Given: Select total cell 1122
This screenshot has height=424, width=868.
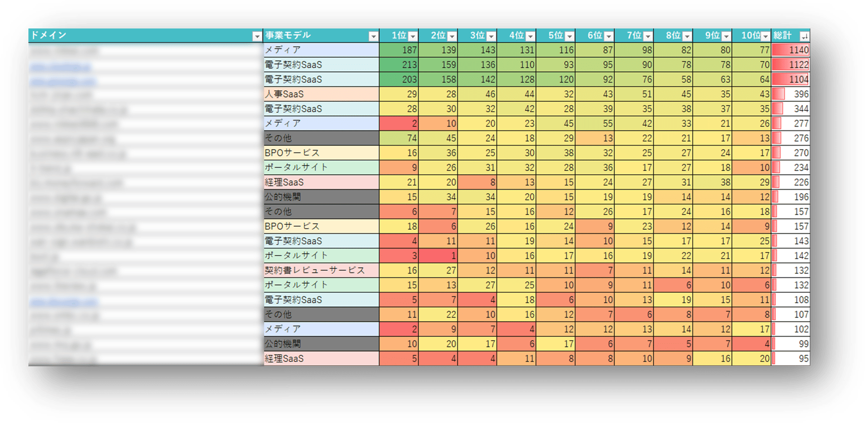Looking at the screenshot, I should click(x=791, y=65).
